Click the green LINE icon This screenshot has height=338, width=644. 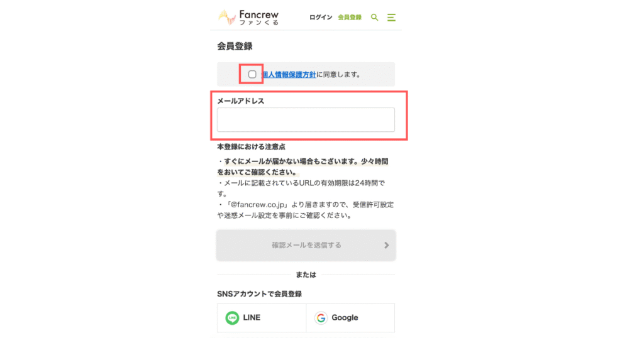232,318
